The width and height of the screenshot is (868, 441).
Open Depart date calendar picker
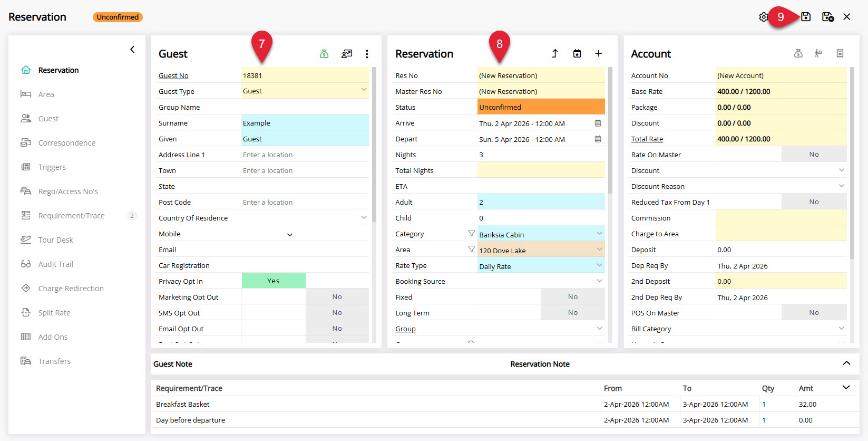[598, 139]
